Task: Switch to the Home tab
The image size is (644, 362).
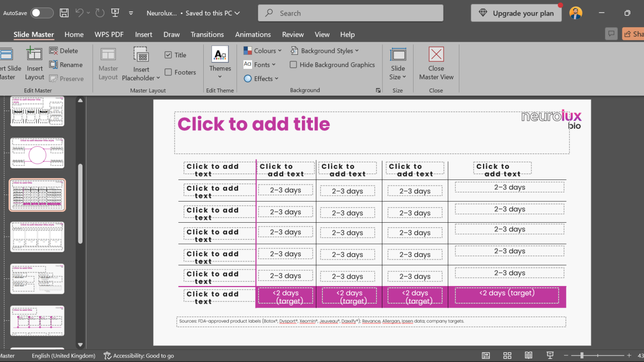Action: [74, 34]
